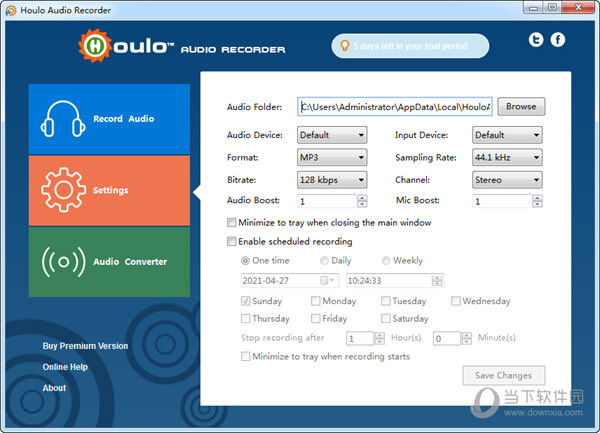The height and width of the screenshot is (433, 600).
Task: Click the lightbulb icon in trial banner
Action: [x=344, y=46]
